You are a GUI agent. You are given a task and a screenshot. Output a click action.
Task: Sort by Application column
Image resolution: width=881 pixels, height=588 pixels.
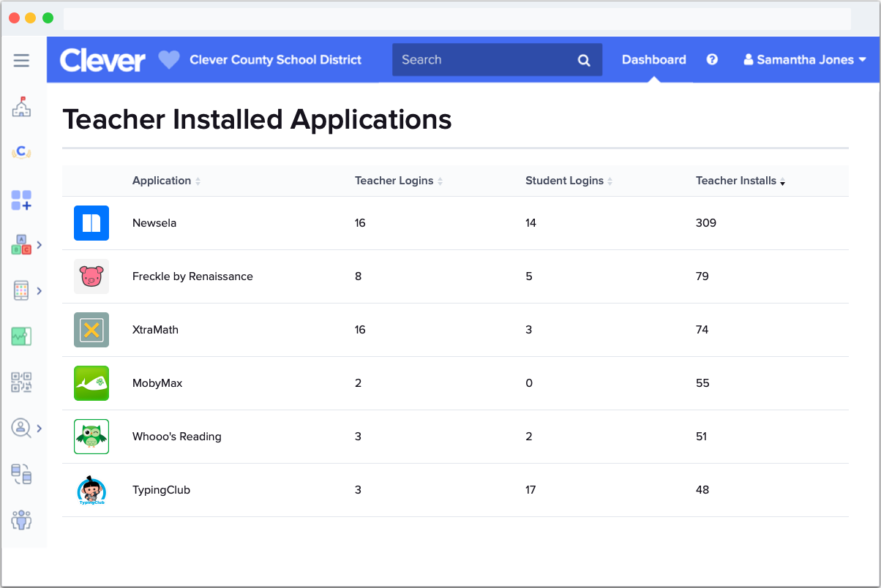[x=166, y=181]
